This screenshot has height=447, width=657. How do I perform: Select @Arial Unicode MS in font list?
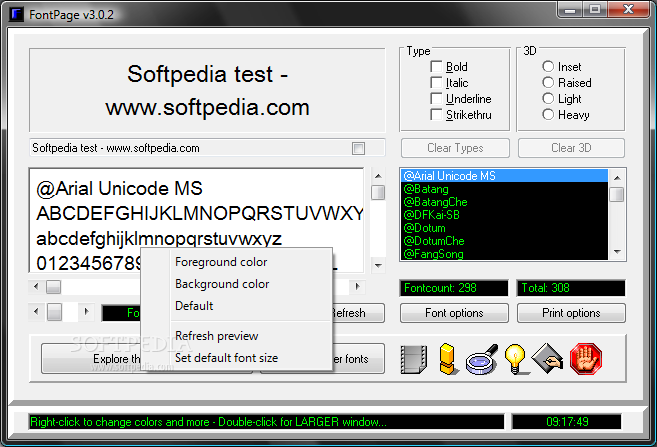click(x=504, y=176)
